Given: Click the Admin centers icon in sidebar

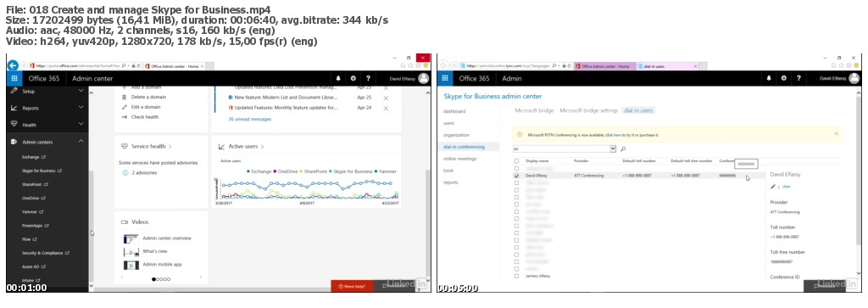Looking at the screenshot, I should (14, 142).
